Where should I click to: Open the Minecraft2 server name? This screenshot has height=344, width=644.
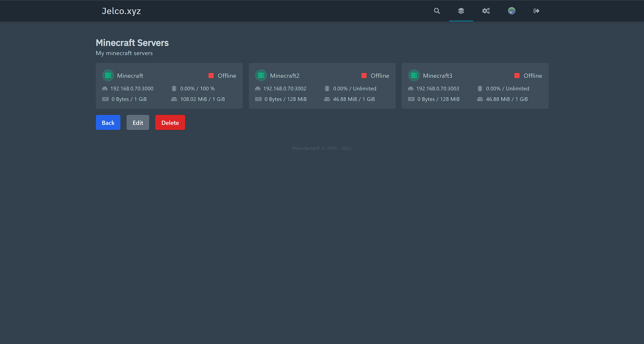coord(285,76)
